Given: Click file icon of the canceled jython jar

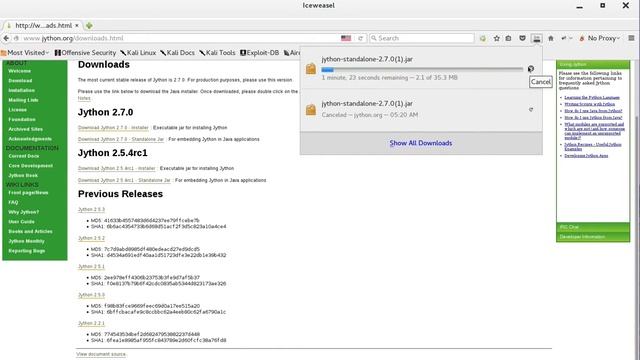Looking at the screenshot, I should tap(311, 109).
